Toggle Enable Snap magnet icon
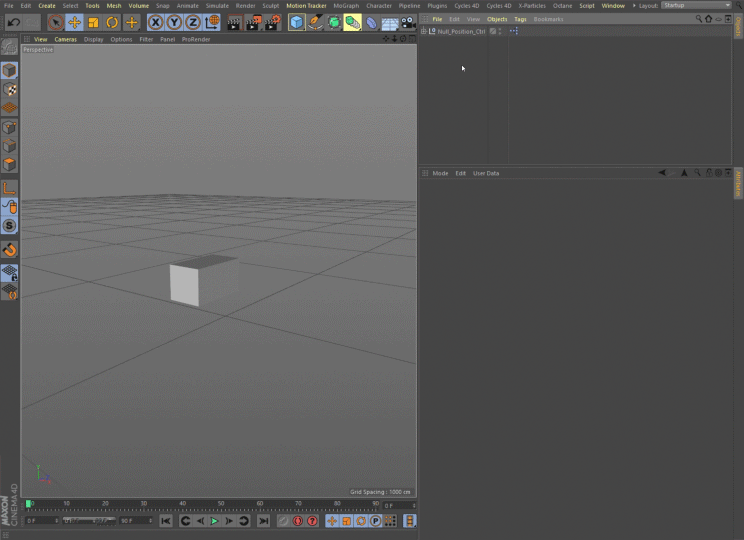The width and height of the screenshot is (744, 540). coord(9,249)
